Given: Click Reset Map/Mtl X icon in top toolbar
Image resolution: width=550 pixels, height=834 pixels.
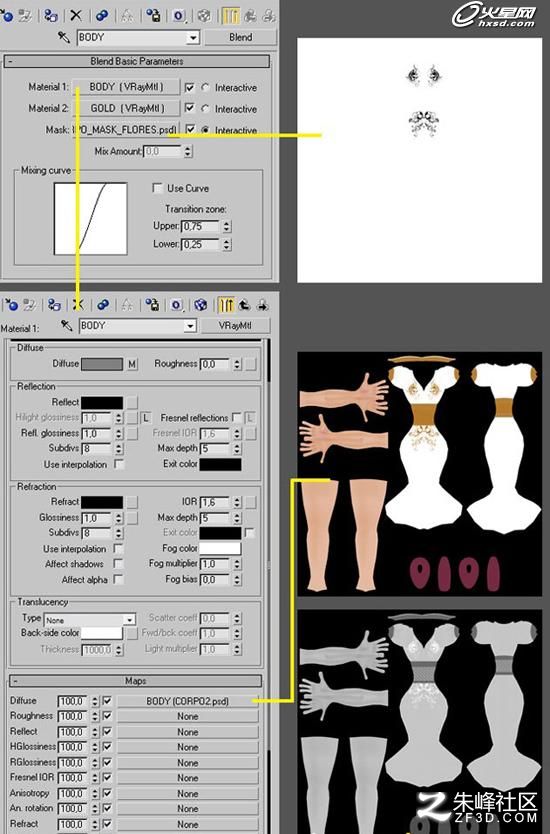Looking at the screenshot, I should (x=76, y=16).
